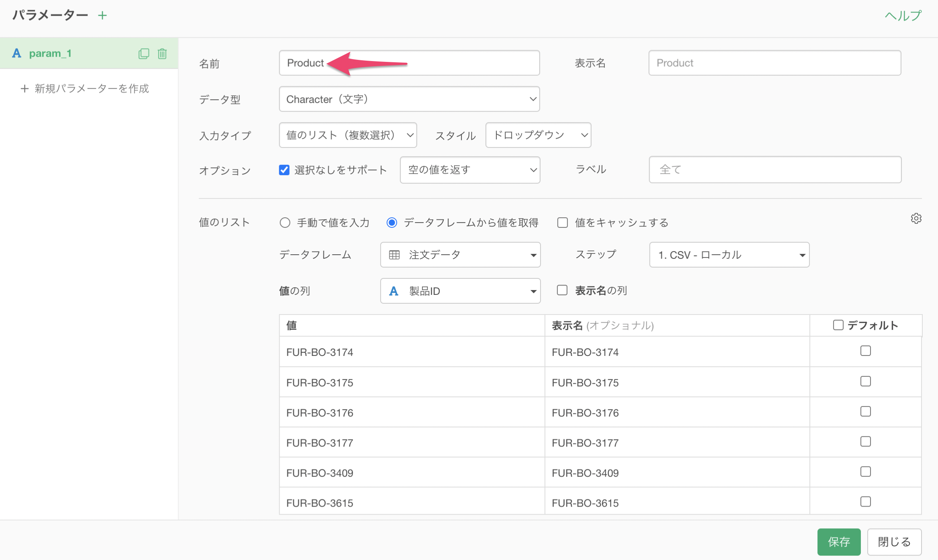Open value list settings gear icon

[916, 218]
